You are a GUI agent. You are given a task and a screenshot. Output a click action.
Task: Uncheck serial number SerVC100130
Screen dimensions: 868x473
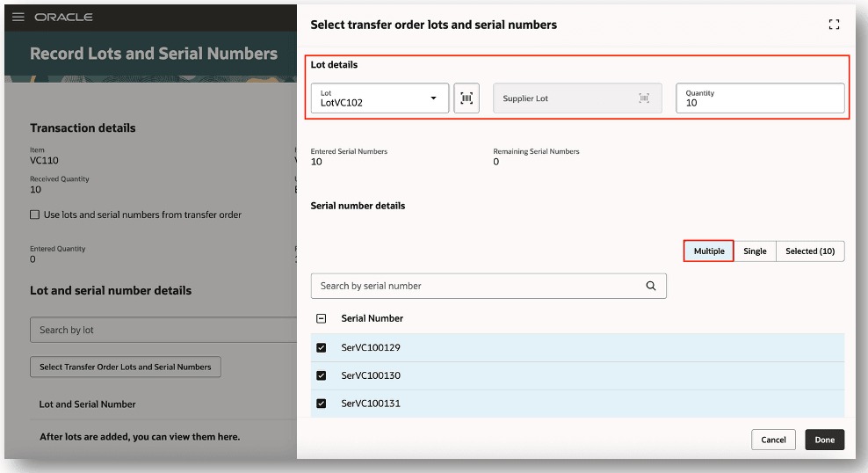click(x=321, y=375)
